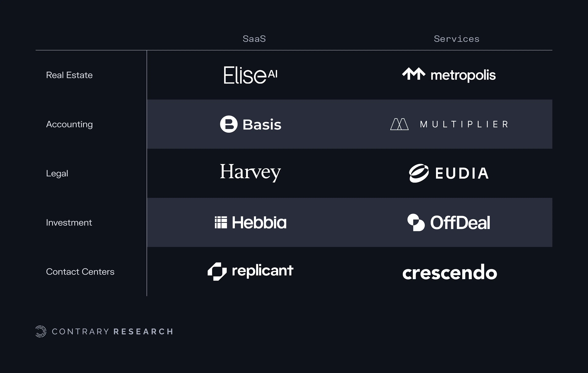Screen dimensions: 588x373
Task: Select the SaaS column header
Action: [254, 39]
